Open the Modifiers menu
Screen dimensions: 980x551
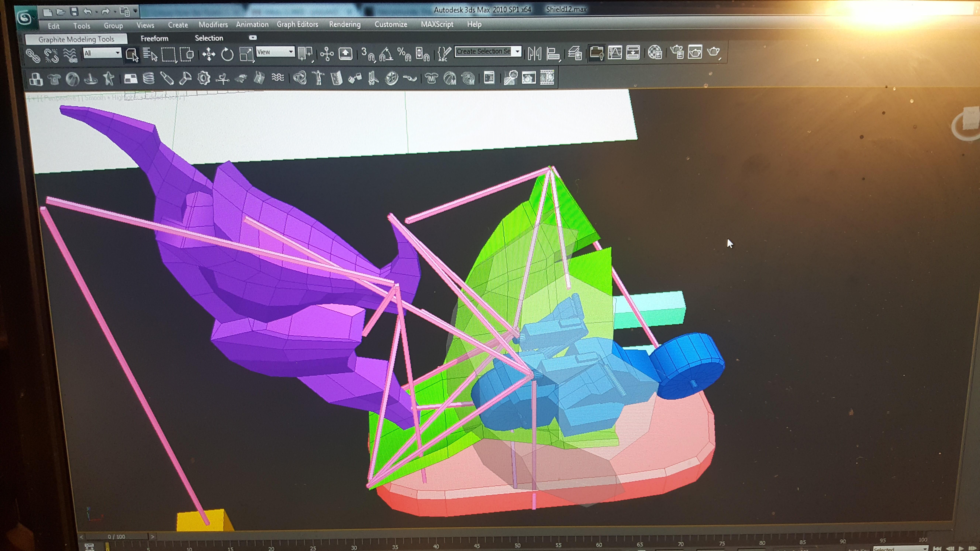(213, 24)
